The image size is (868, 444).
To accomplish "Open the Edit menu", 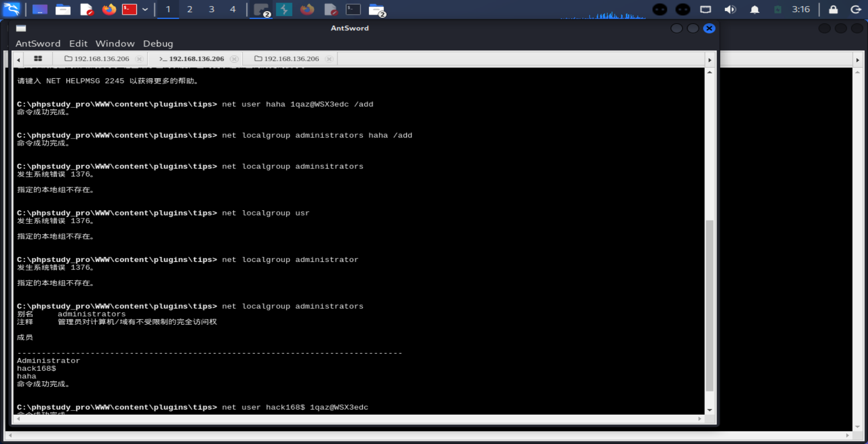I will click(78, 43).
